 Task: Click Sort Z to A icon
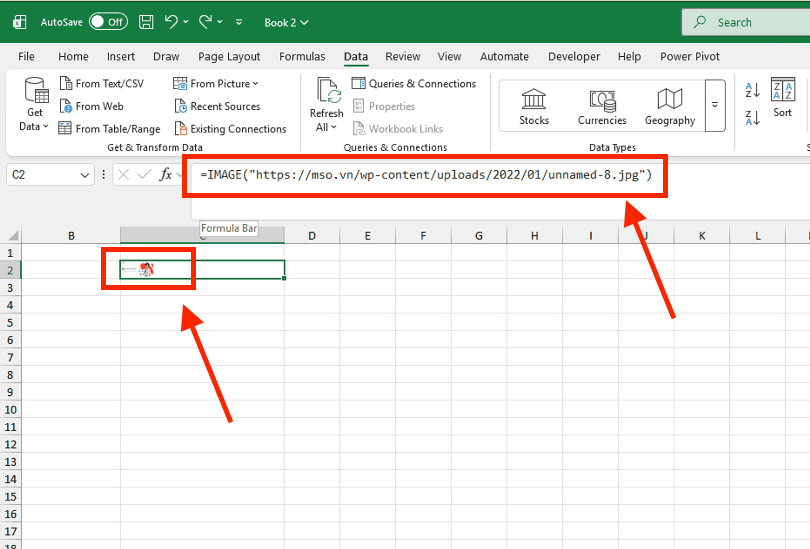click(x=752, y=118)
